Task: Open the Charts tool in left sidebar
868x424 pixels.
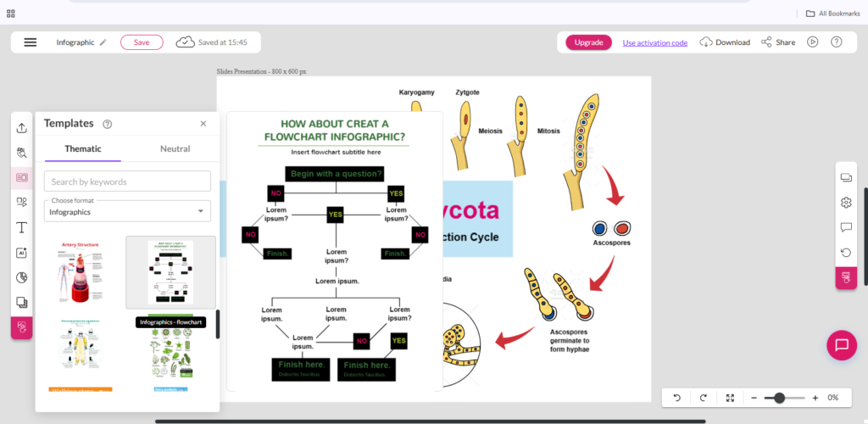Action: [x=21, y=277]
